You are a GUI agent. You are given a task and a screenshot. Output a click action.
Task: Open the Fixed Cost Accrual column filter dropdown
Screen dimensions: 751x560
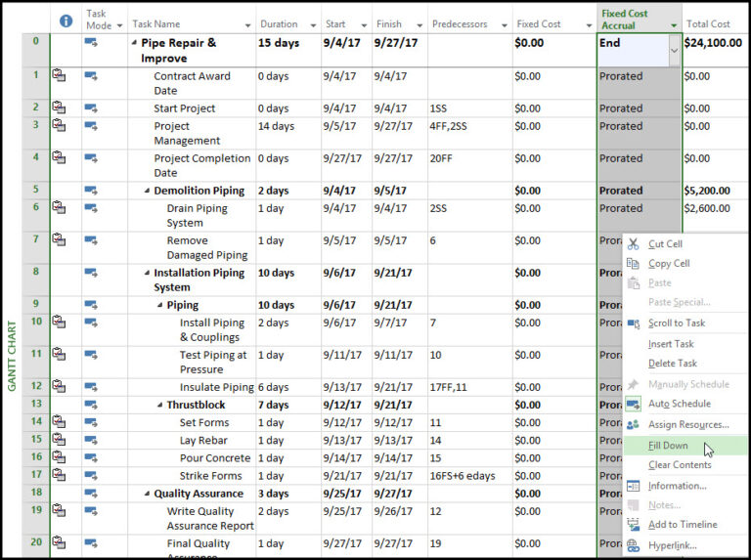pos(674,25)
